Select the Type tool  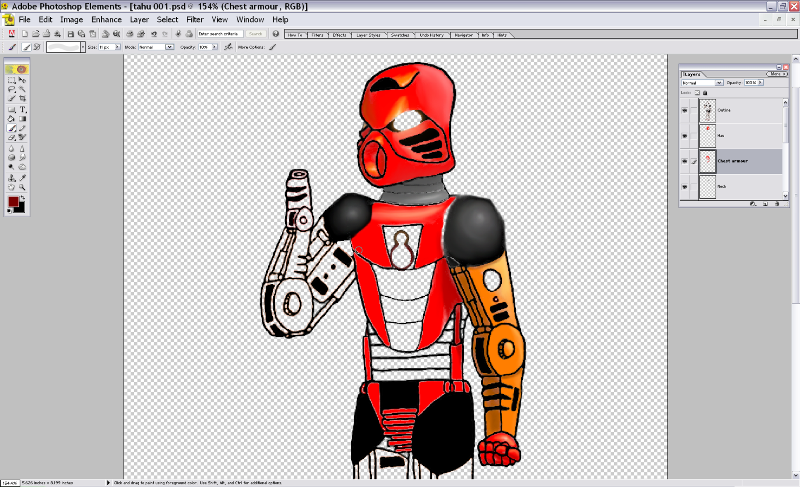click(22, 110)
